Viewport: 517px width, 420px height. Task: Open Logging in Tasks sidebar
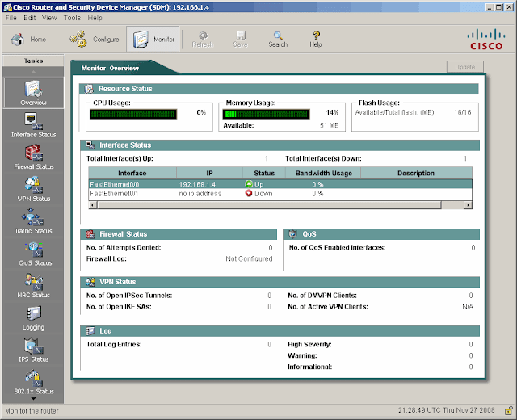(33, 318)
